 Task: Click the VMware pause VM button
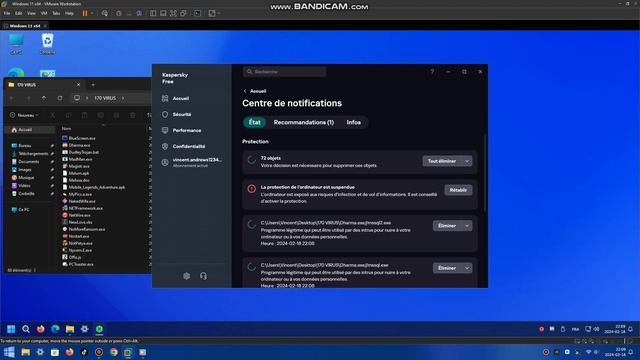85,13
